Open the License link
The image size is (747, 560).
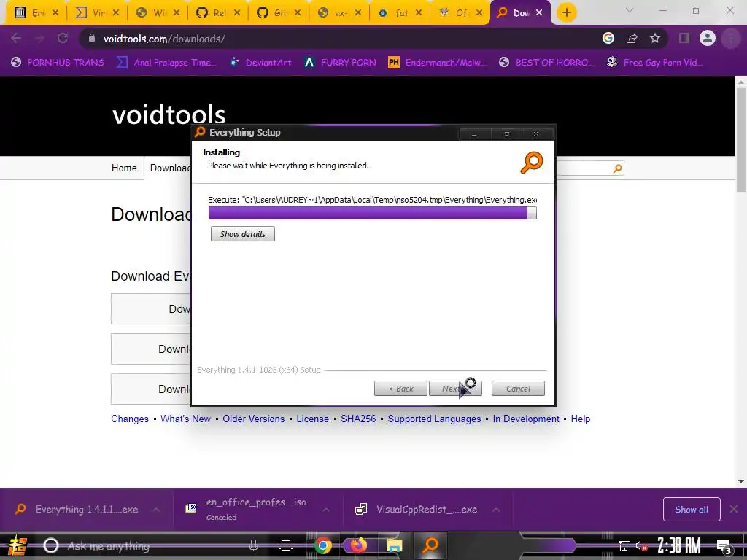tap(312, 419)
